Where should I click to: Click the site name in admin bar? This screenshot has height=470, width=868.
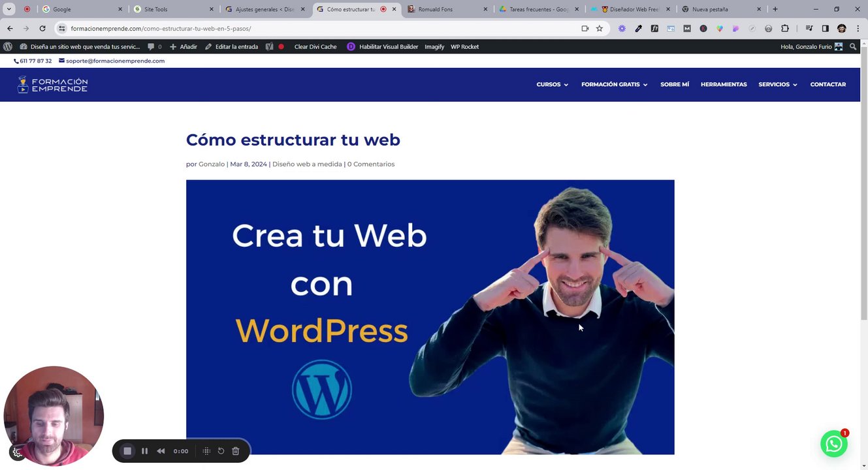coord(80,47)
